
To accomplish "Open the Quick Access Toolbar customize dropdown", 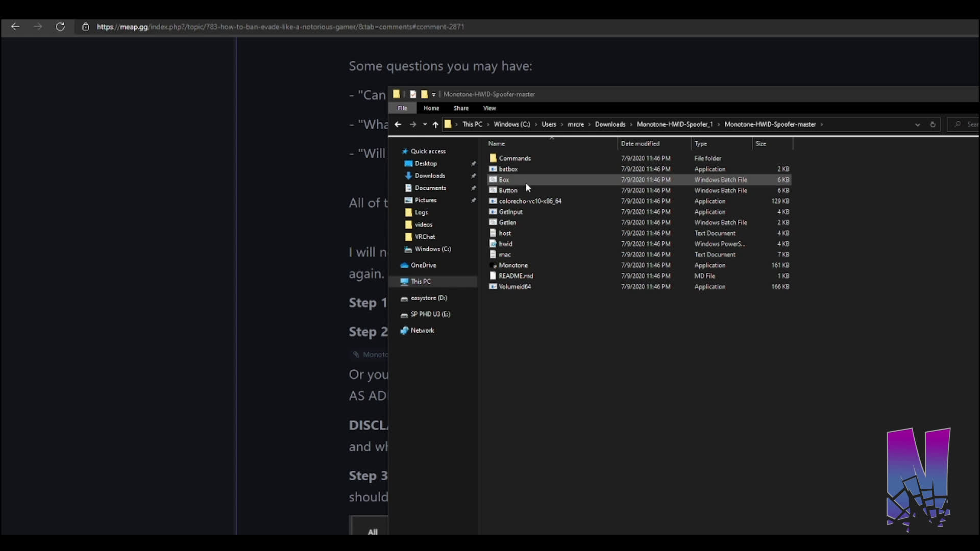I will point(434,94).
